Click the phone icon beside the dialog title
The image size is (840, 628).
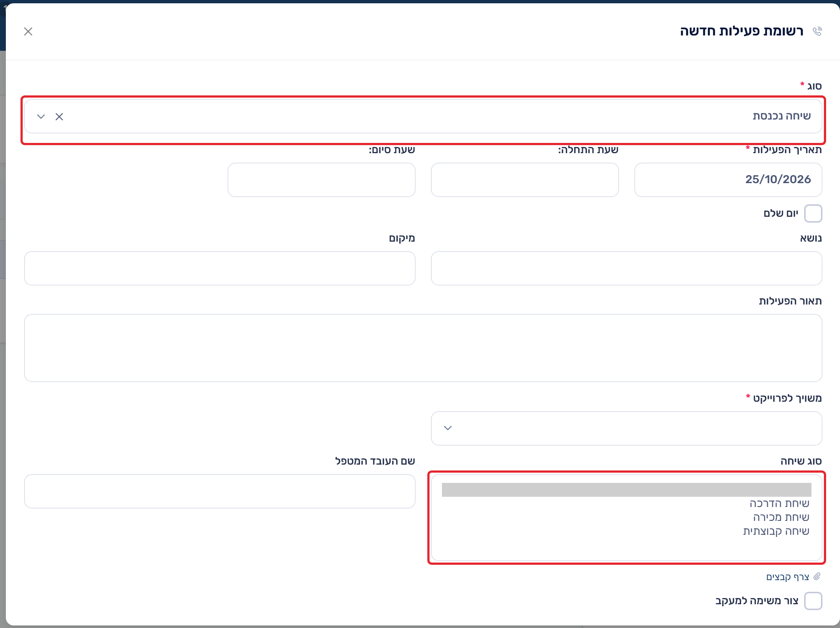(x=817, y=31)
